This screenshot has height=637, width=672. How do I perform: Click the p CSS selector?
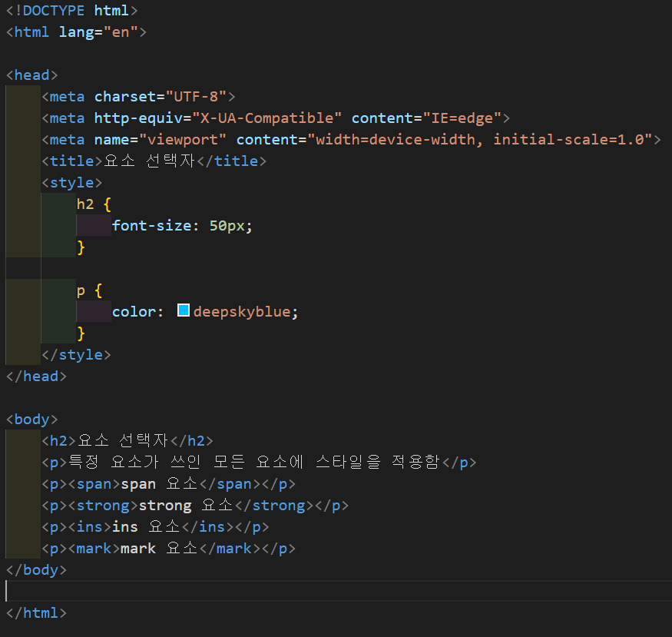[x=81, y=291]
